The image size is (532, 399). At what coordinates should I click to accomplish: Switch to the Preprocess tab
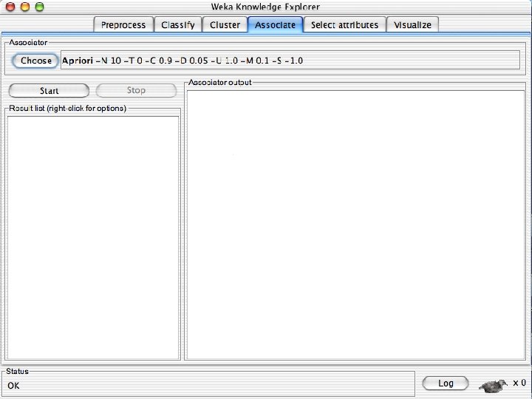(x=123, y=24)
